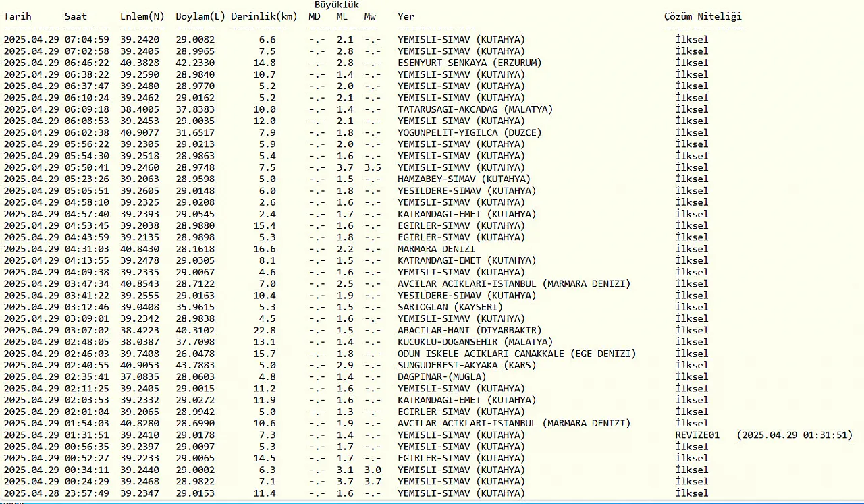Click longitude value 42.2330

pyautogui.click(x=195, y=63)
